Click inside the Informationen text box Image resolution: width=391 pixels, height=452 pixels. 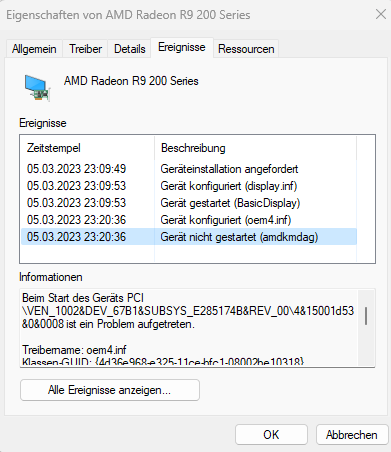[189, 328]
